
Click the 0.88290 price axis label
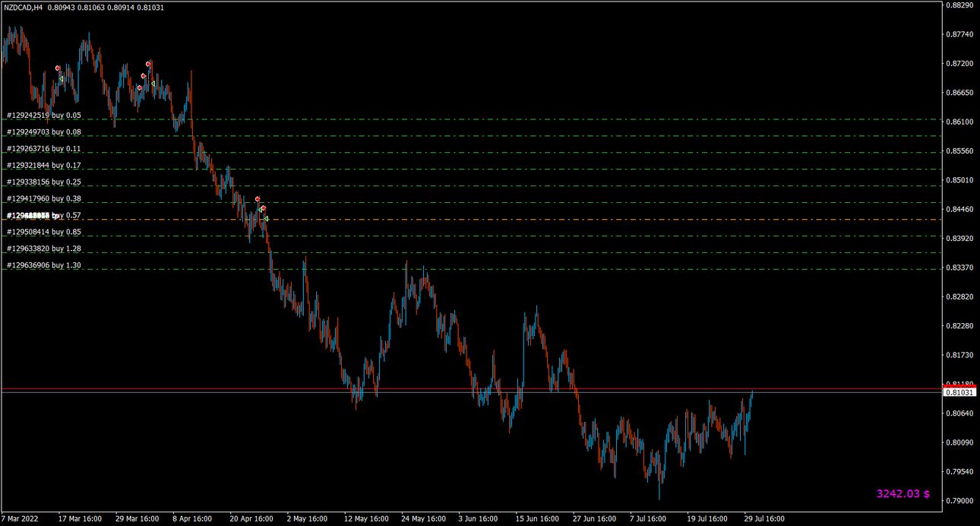(959, 5)
